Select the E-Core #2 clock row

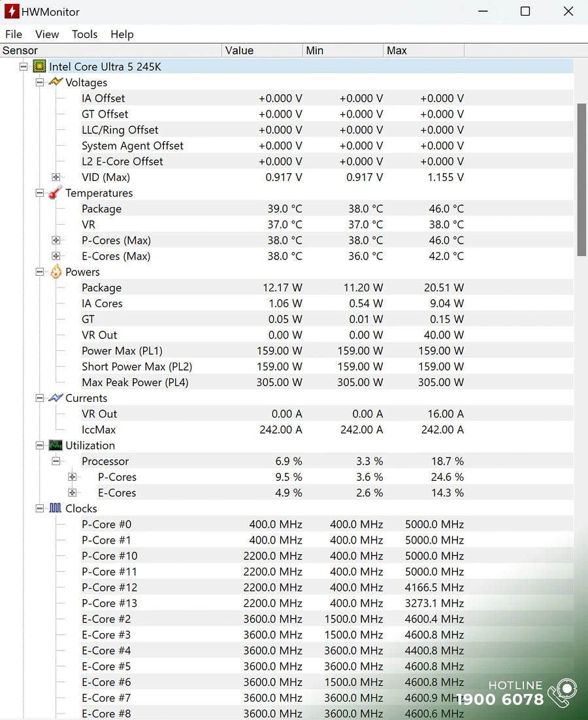[x=327, y=619]
